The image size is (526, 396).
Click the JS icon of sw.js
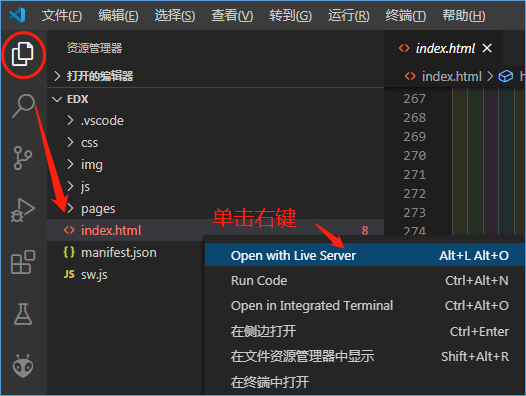coord(69,275)
